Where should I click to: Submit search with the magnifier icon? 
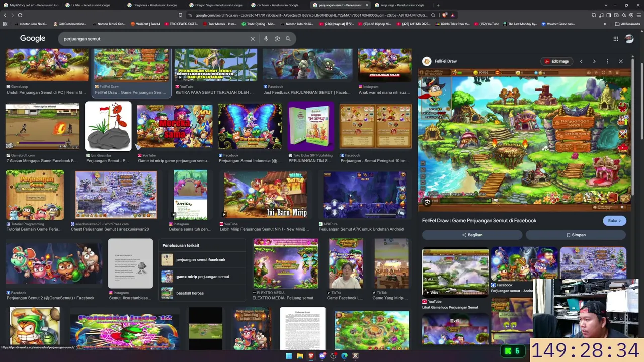(288, 39)
